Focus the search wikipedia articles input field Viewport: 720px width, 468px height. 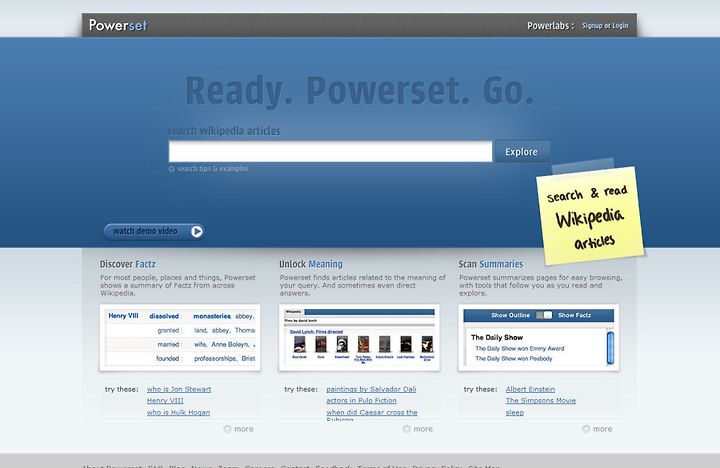pos(330,152)
